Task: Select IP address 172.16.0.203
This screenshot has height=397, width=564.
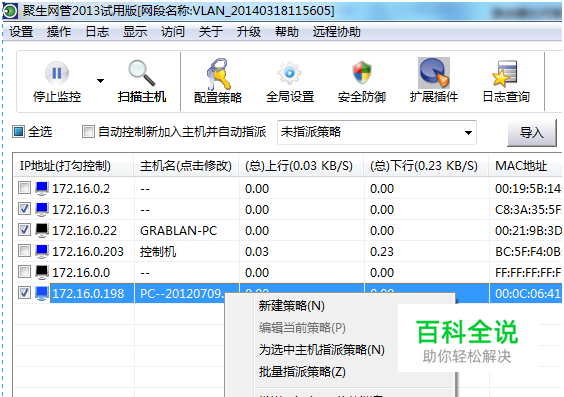Action: tap(88, 251)
